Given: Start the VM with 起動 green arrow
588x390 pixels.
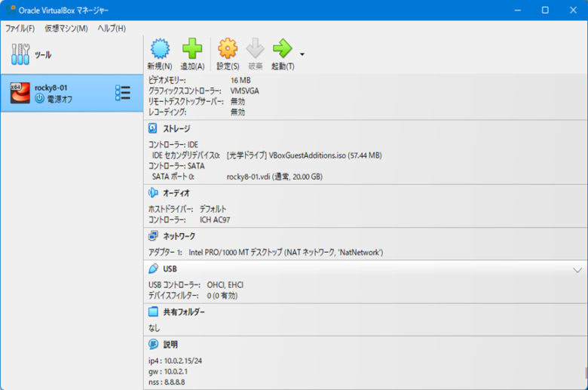Looking at the screenshot, I should [283, 48].
